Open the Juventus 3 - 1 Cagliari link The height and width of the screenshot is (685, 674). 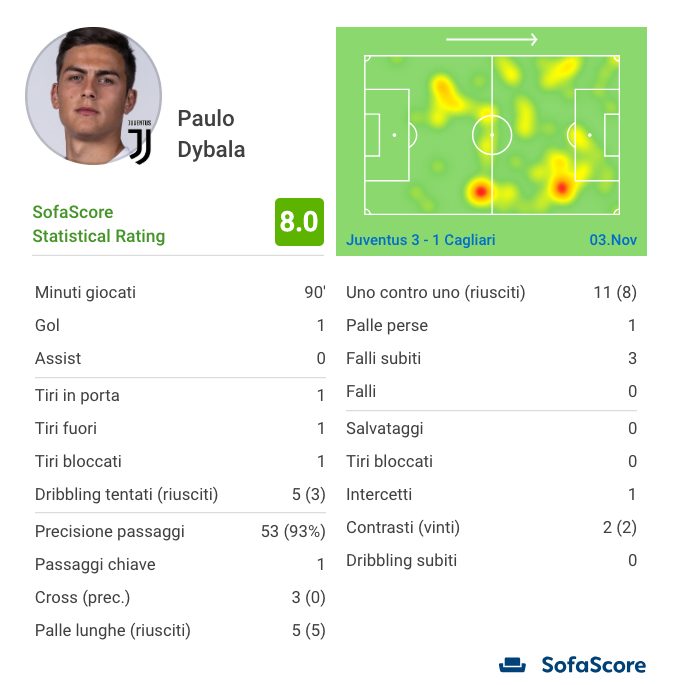[421, 240]
